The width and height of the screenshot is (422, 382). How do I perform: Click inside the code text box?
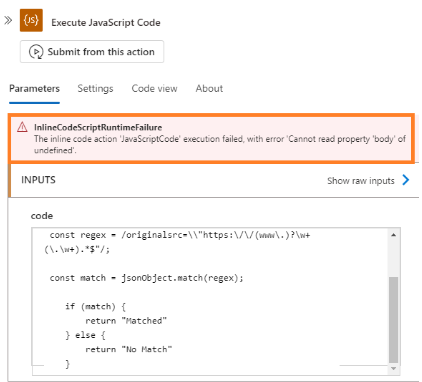pos(216,302)
